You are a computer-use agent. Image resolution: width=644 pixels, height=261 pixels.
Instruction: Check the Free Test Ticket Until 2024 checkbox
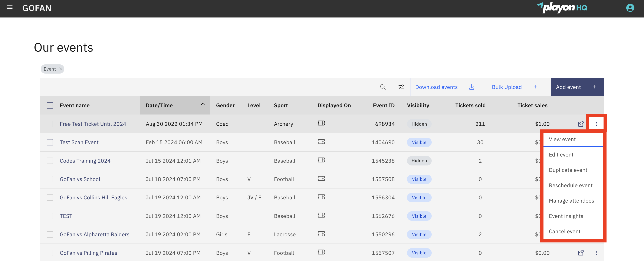point(50,124)
